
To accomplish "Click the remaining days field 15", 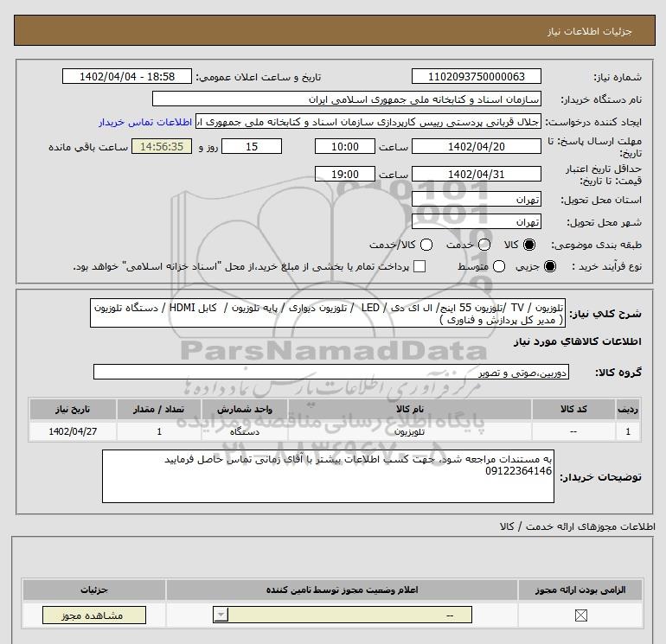I will [x=252, y=146].
